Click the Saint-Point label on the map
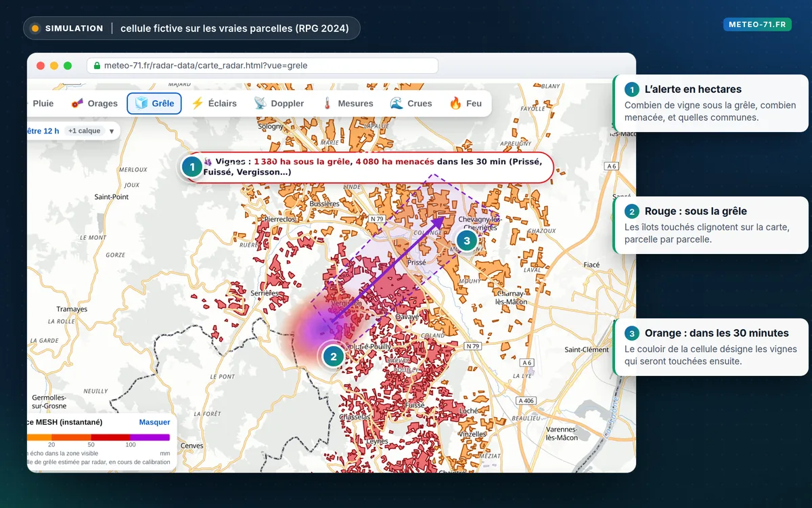This screenshot has height=508, width=812. point(112,197)
